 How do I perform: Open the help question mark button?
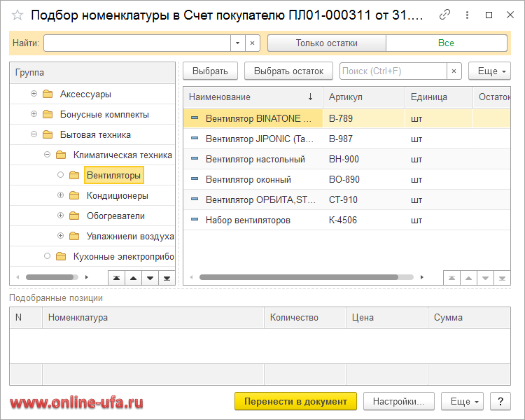pyautogui.click(x=500, y=401)
